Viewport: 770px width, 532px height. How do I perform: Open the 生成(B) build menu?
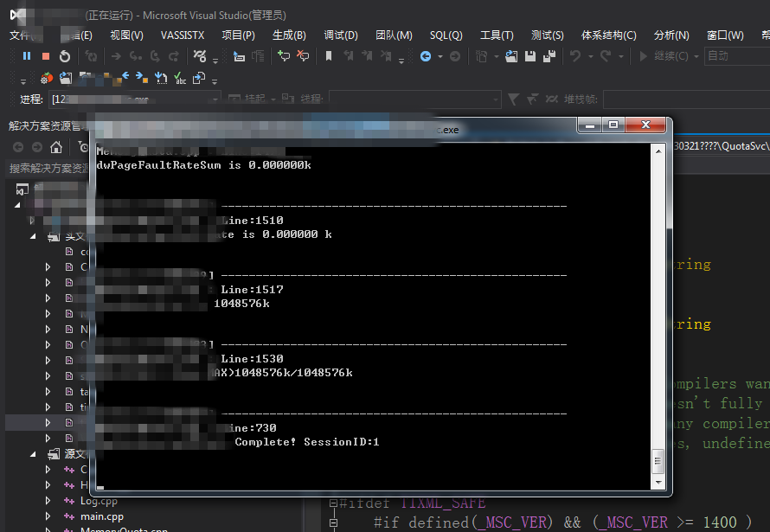289,35
